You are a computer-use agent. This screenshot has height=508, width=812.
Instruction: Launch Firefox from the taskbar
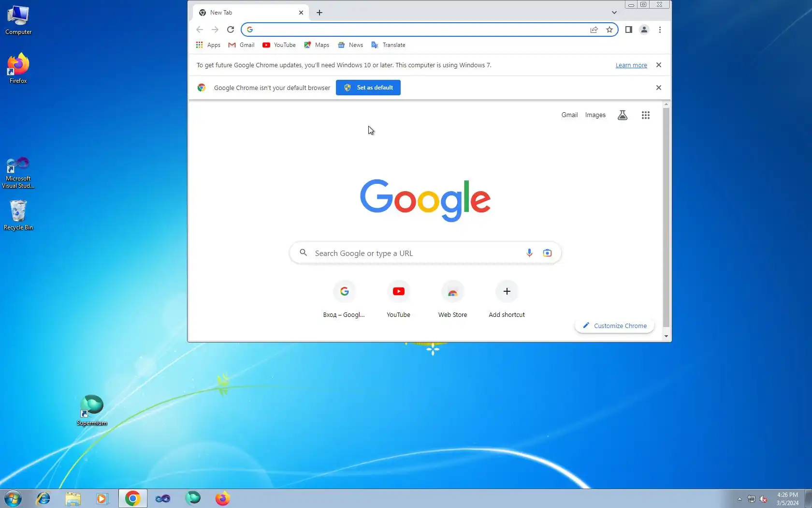tap(223, 498)
